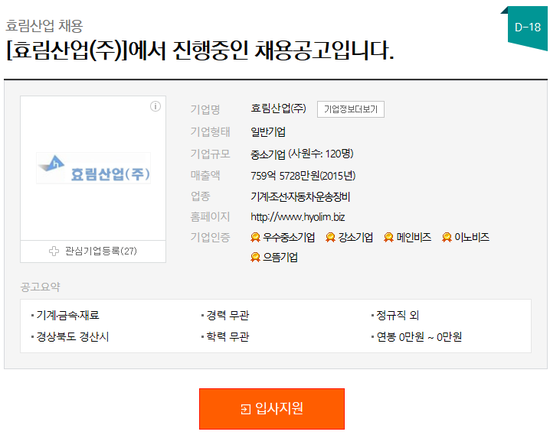550x438 pixels.
Task: Click the D-18 deadline ribbon badge
Action: pyautogui.click(x=527, y=28)
